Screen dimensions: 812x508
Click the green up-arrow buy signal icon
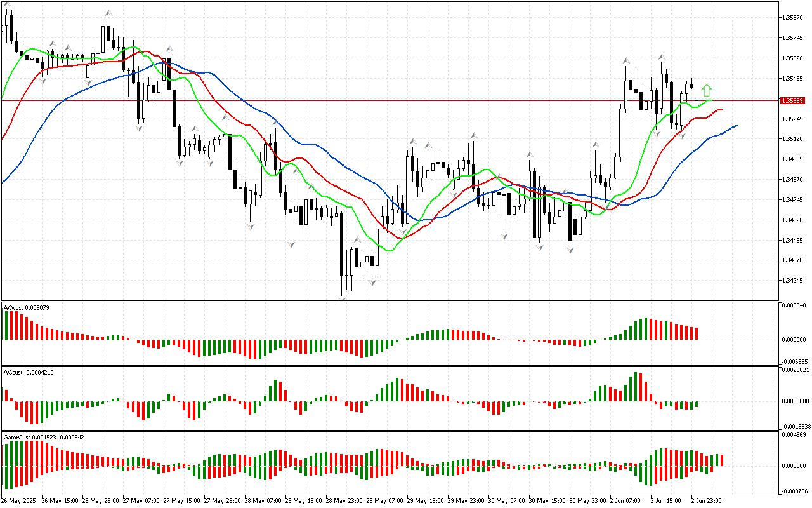point(707,90)
